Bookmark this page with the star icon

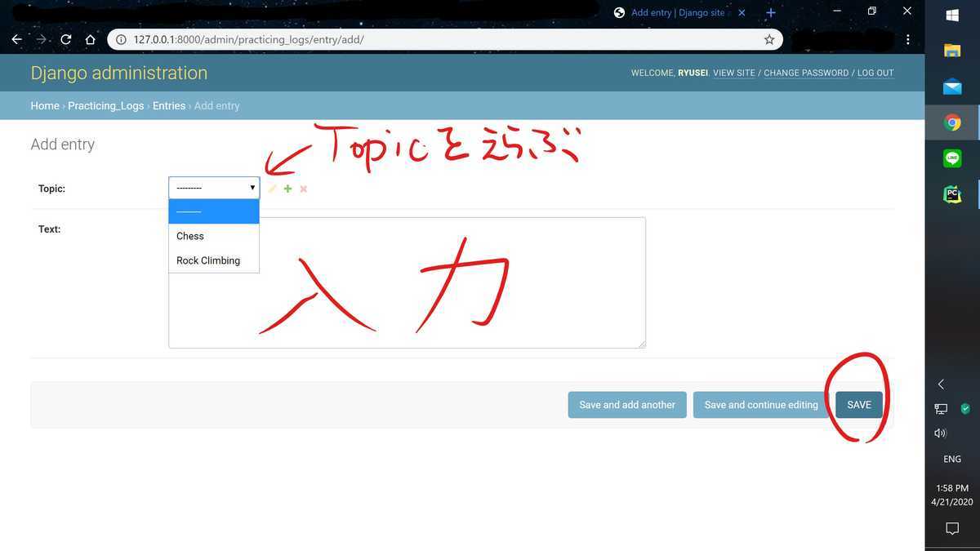(768, 38)
